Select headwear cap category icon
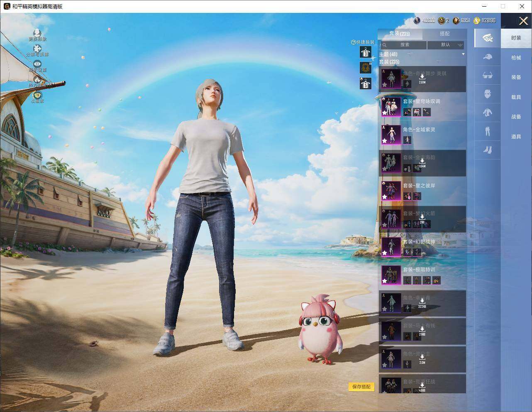Viewport: 532px width, 412px height. click(488, 57)
